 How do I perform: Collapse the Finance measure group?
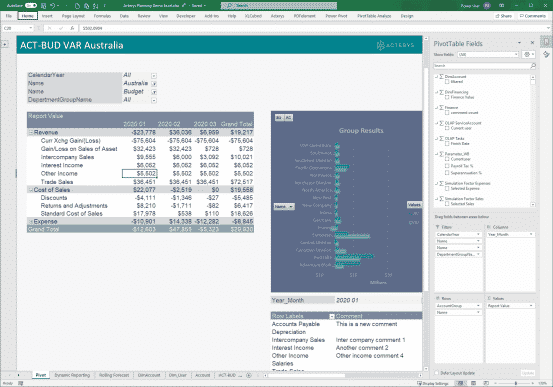click(x=436, y=108)
